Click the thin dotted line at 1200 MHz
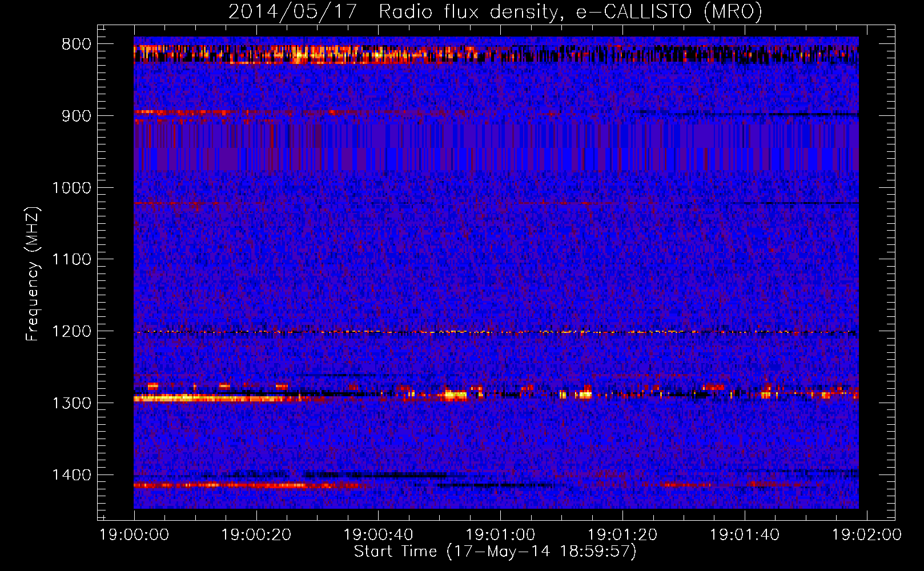The height and width of the screenshot is (571, 924). 496,332
